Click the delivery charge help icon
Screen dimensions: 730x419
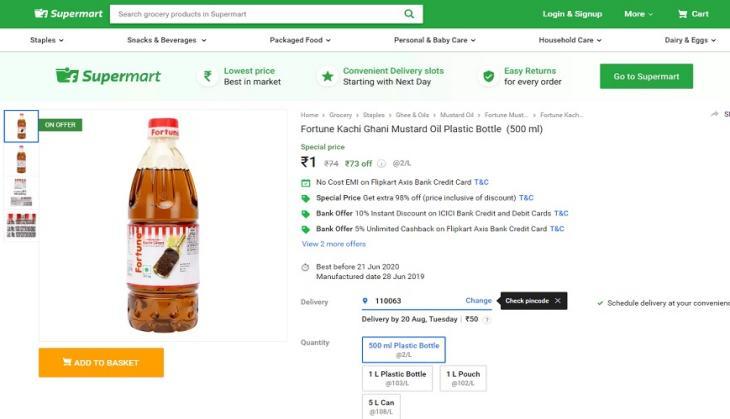pos(487,320)
